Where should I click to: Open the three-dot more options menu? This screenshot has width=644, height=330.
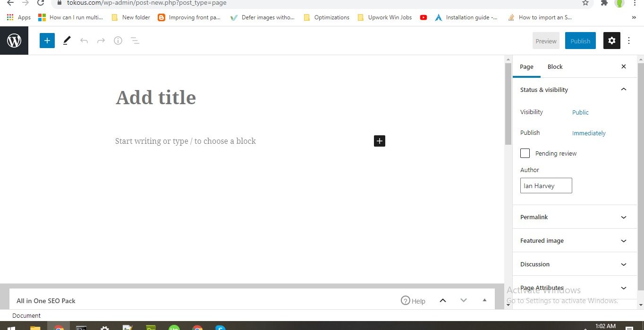click(629, 41)
